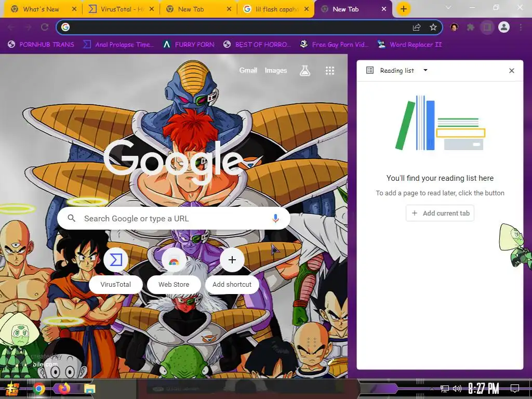The width and height of the screenshot is (532, 399).
Task: Close the Reading list side panel
Action: (512, 71)
